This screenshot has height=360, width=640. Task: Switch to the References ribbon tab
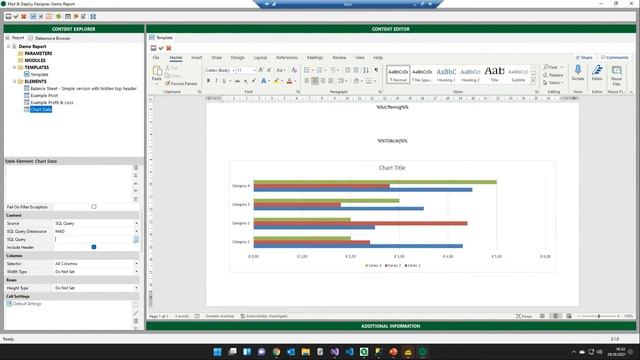(287, 58)
